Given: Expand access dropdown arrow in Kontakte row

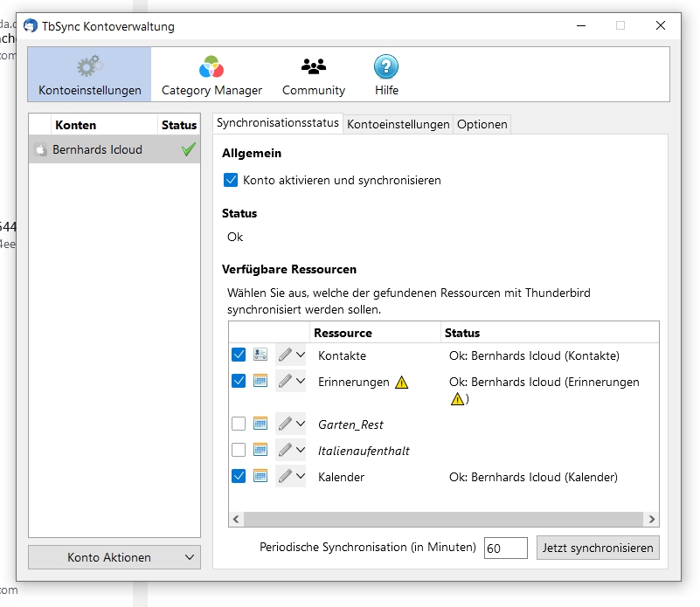Looking at the screenshot, I should 301,355.
